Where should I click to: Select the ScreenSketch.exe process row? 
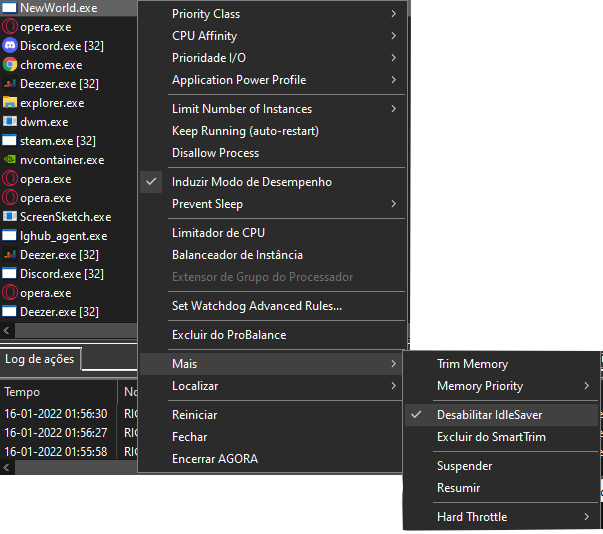click(x=68, y=217)
